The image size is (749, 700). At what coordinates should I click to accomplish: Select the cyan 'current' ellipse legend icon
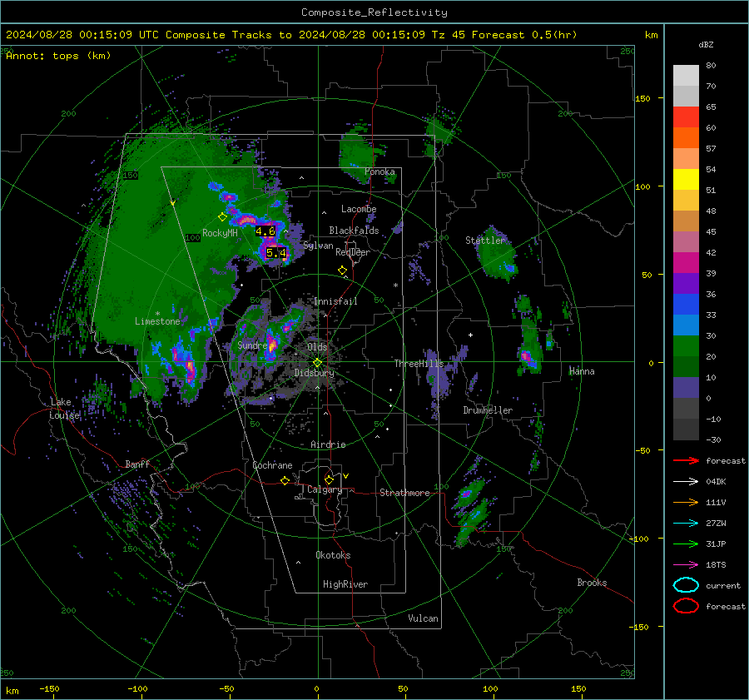[686, 585]
